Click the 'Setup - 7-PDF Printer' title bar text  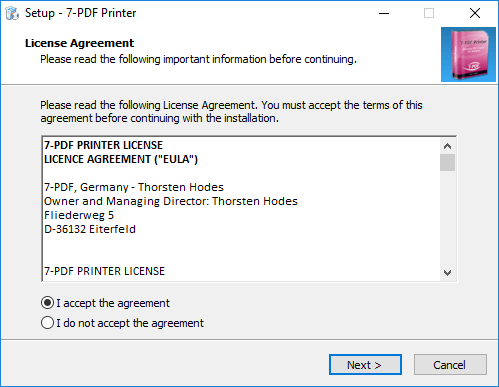(80, 13)
